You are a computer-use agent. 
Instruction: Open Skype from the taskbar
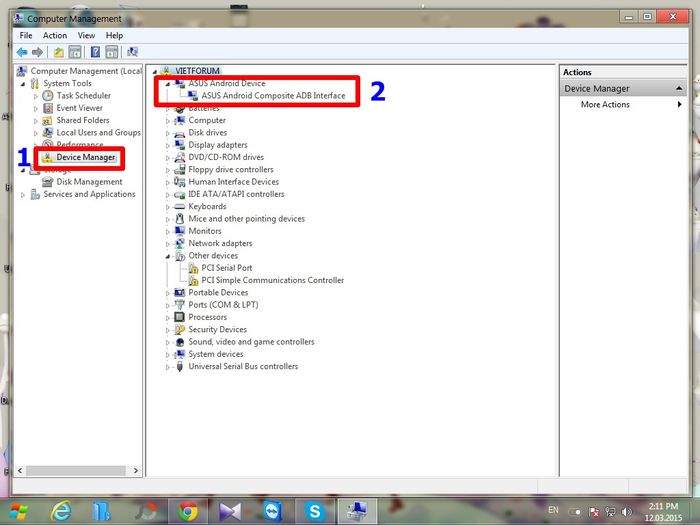tap(315, 511)
